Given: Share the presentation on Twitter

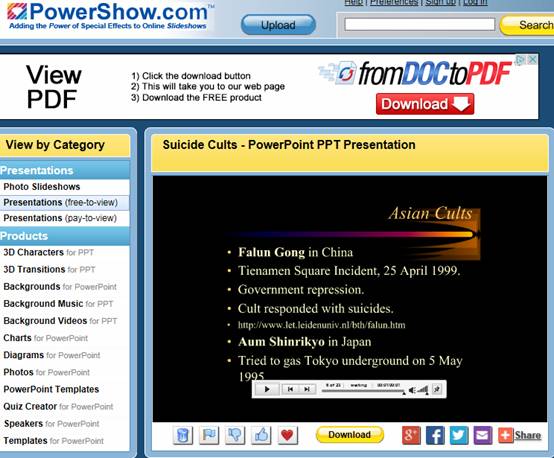Looking at the screenshot, I should click(x=459, y=435).
